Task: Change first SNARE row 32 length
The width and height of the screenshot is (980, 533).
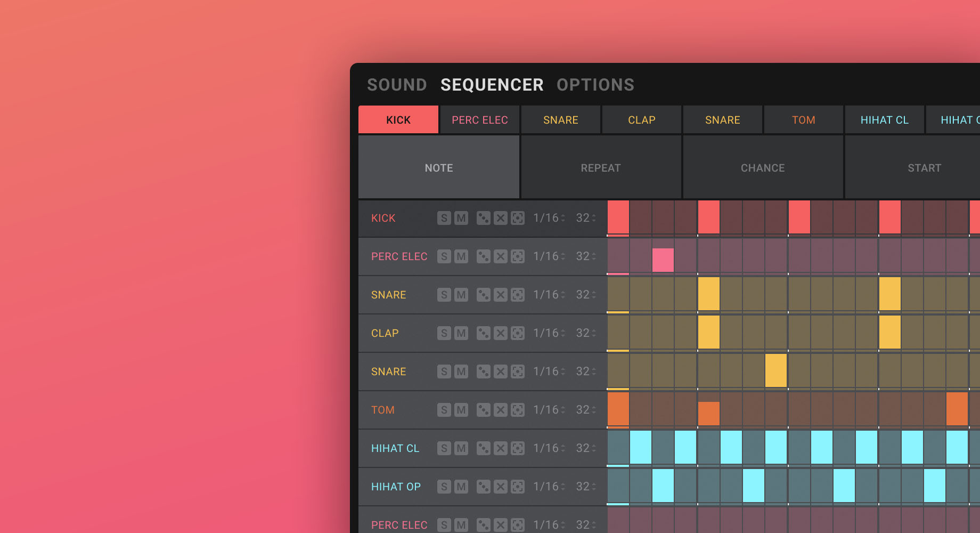Action: click(586, 295)
